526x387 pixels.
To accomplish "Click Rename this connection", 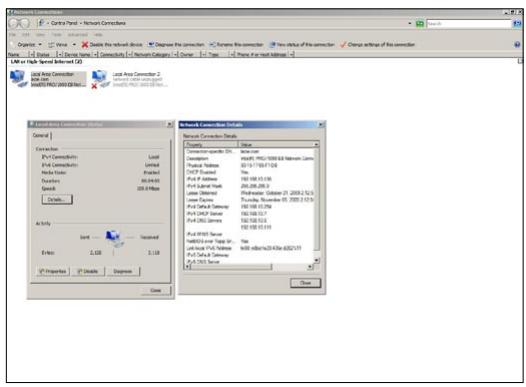I will [x=236, y=44].
